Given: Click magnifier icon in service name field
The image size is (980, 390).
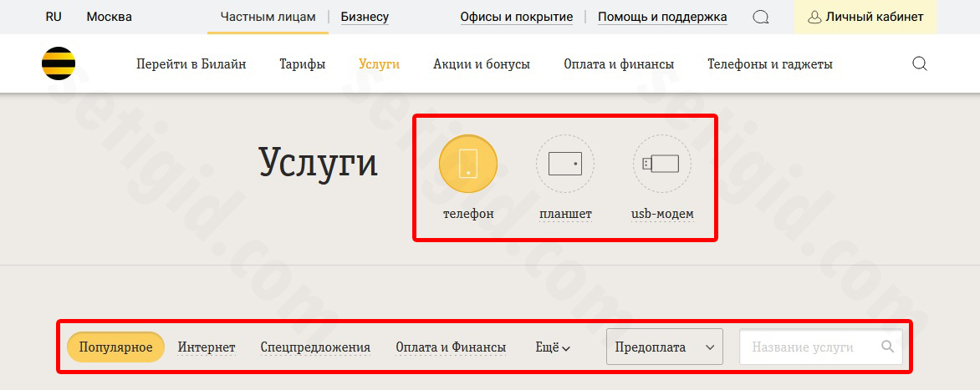Looking at the screenshot, I should [887, 347].
